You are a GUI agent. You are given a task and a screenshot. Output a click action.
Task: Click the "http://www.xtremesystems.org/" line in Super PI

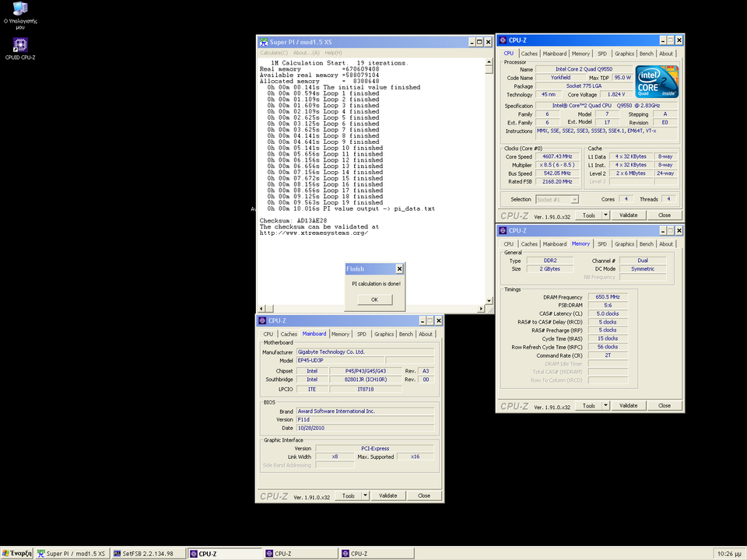point(314,233)
